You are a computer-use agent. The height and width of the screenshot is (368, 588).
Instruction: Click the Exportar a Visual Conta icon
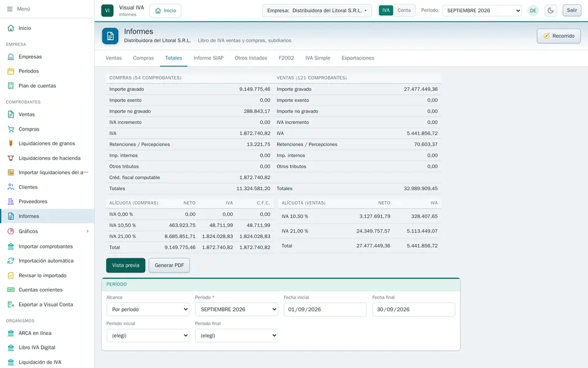(11, 305)
